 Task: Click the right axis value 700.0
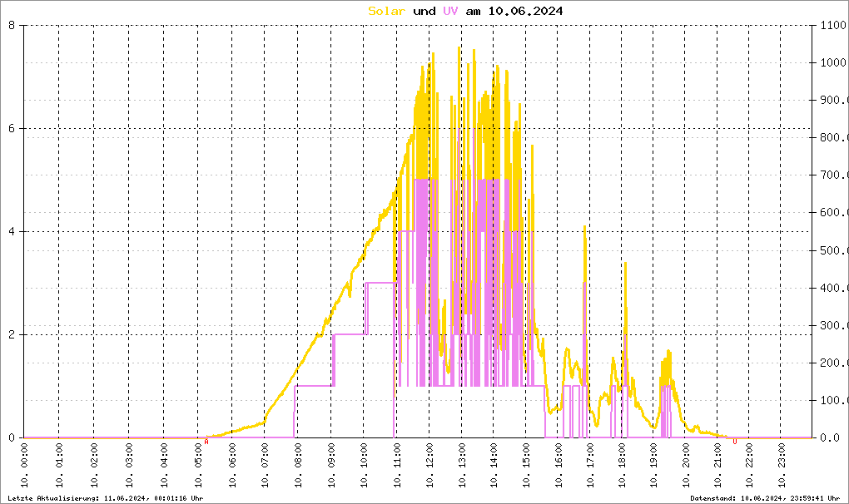[x=834, y=175]
